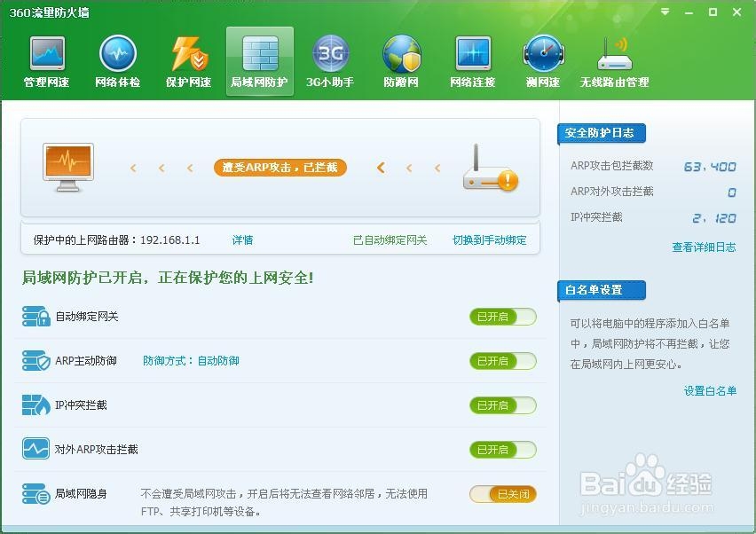
Task: Open 网络连接 monitor tool
Action: point(472,62)
